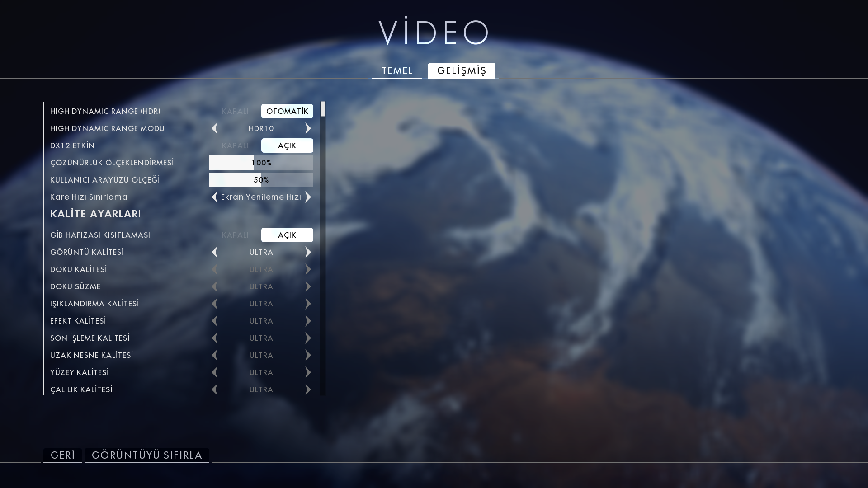Click left arrow for Efekt Kalitesi

point(214,321)
